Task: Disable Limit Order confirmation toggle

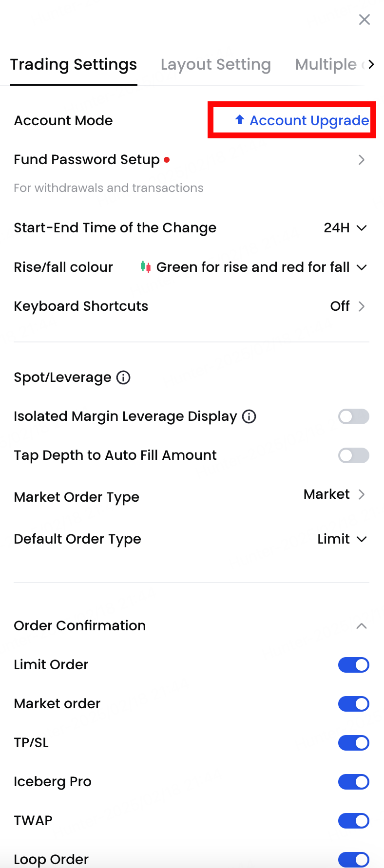Action: coord(353,665)
